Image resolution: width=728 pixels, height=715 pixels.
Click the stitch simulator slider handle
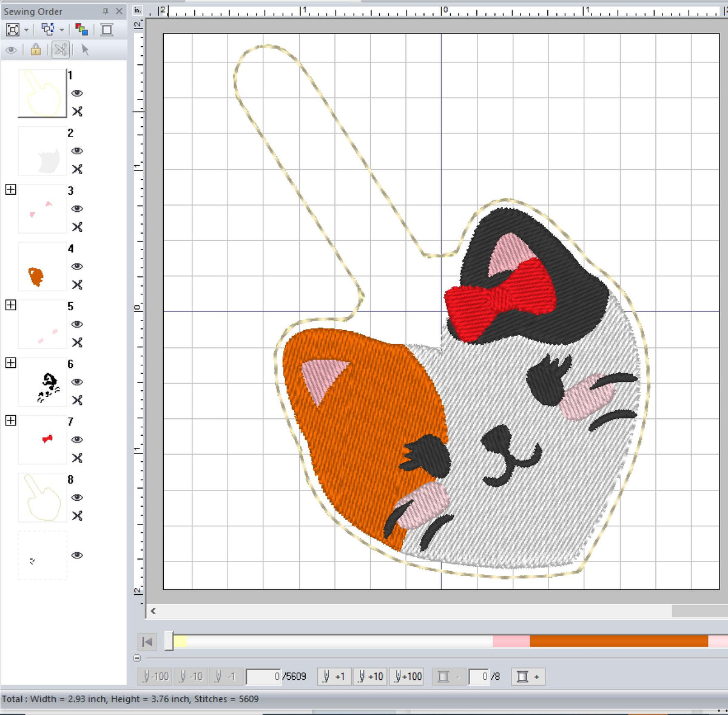point(169,642)
